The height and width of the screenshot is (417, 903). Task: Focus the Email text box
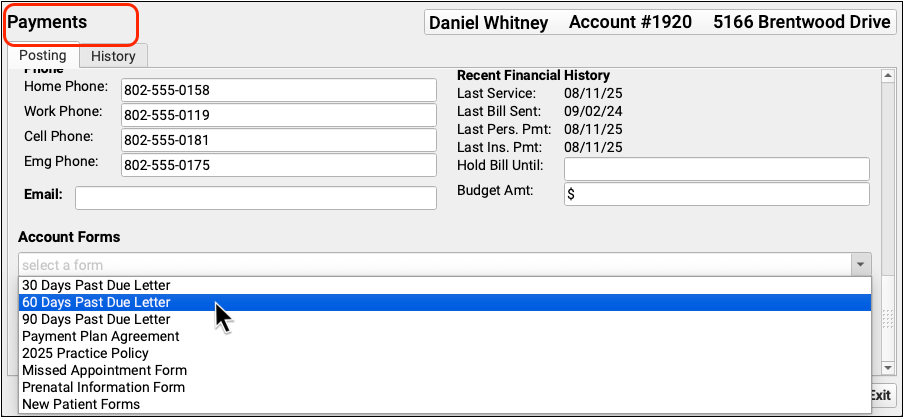(x=255, y=198)
